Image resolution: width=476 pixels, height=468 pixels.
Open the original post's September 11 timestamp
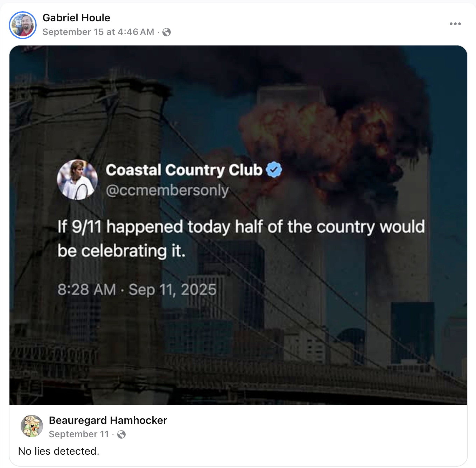click(79, 434)
